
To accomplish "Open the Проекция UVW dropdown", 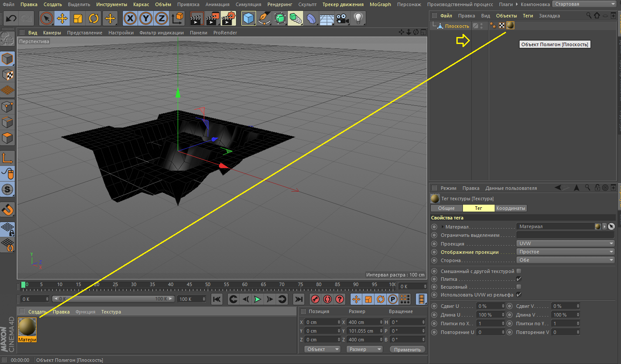I will pyautogui.click(x=566, y=244).
